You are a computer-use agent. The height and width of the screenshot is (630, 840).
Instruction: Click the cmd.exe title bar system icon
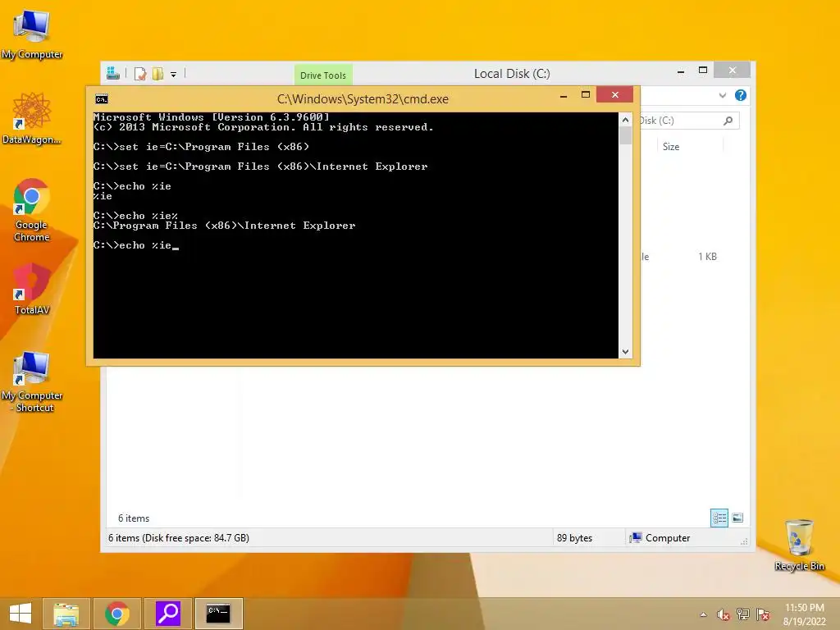(102, 99)
